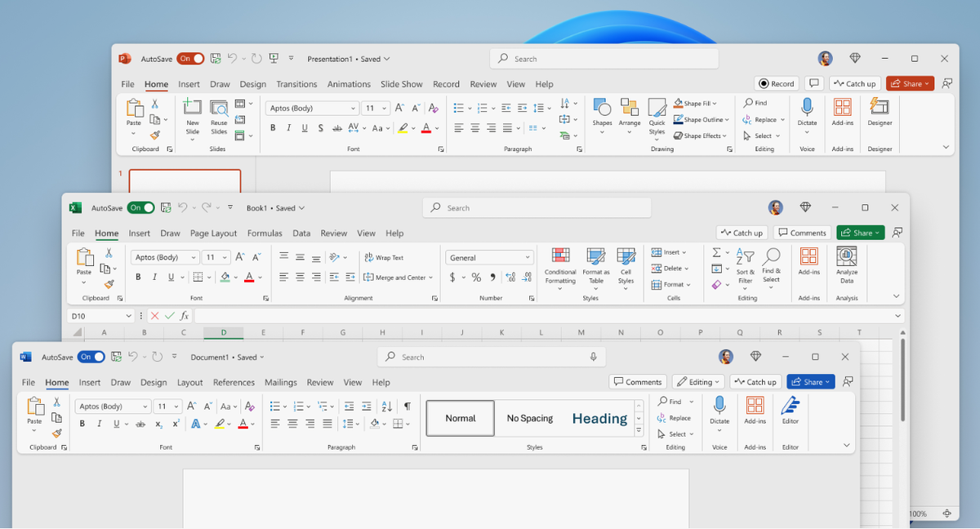Image resolution: width=980 pixels, height=529 pixels.
Task: Open Shape Fill dropdown in PowerPoint
Action: coord(715,104)
